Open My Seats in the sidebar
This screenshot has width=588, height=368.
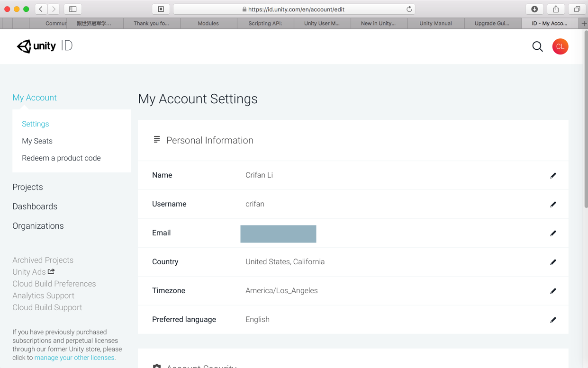point(37,141)
